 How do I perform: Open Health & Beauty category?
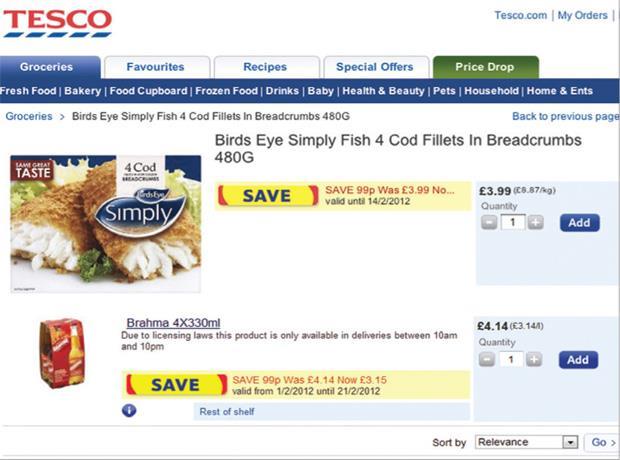click(x=383, y=91)
